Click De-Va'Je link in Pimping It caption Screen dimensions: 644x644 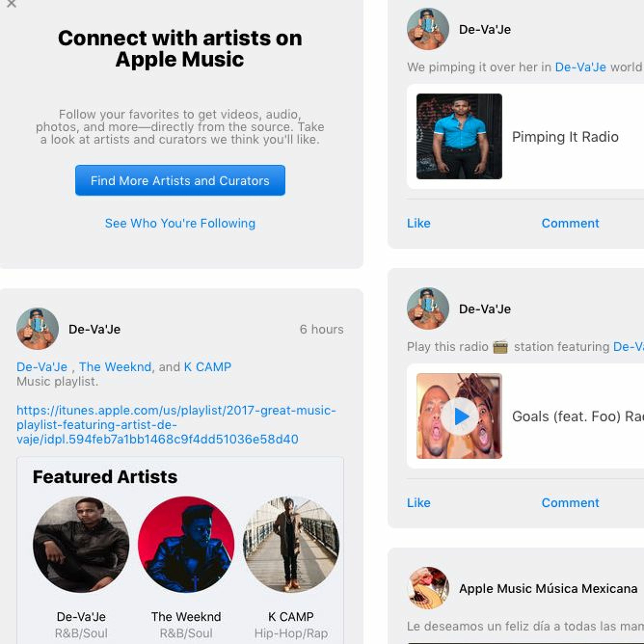pos(580,67)
